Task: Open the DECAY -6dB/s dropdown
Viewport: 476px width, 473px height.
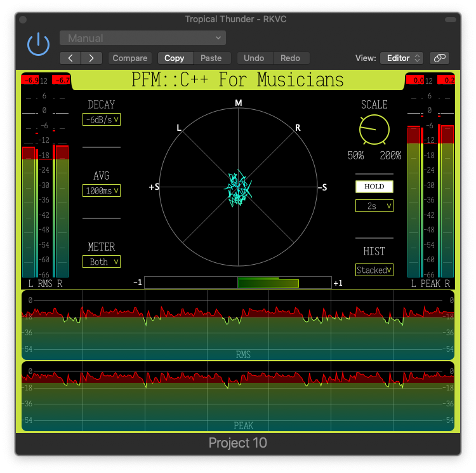Action: 102,119
